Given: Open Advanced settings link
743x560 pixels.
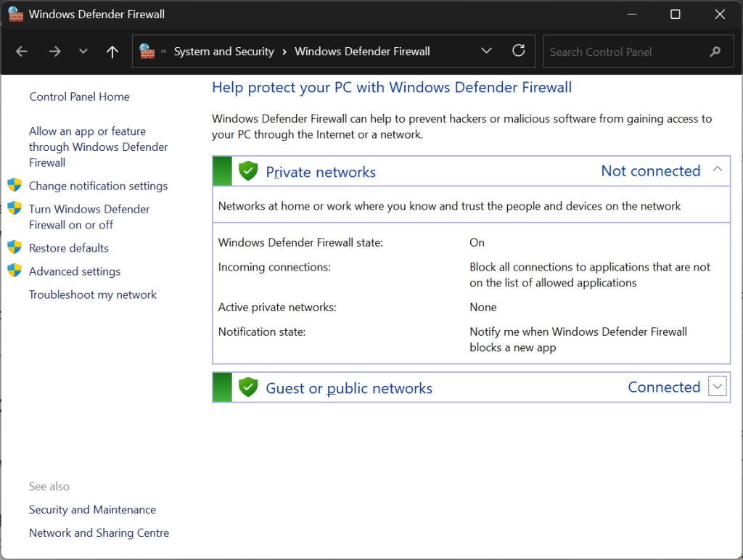Looking at the screenshot, I should [75, 271].
